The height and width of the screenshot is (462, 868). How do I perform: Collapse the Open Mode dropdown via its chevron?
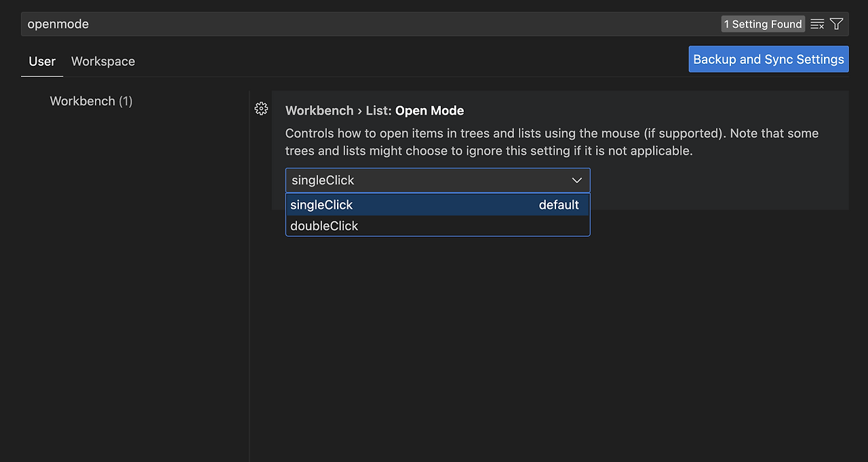coord(577,180)
